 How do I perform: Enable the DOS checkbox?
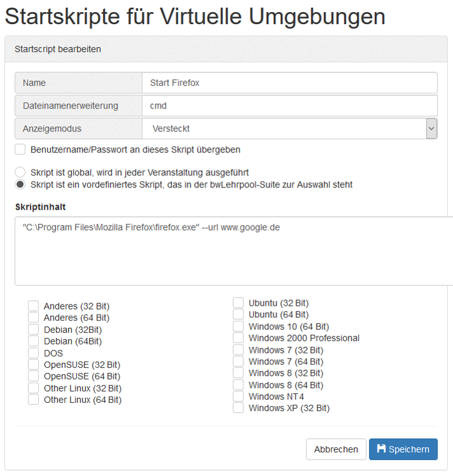click(34, 353)
